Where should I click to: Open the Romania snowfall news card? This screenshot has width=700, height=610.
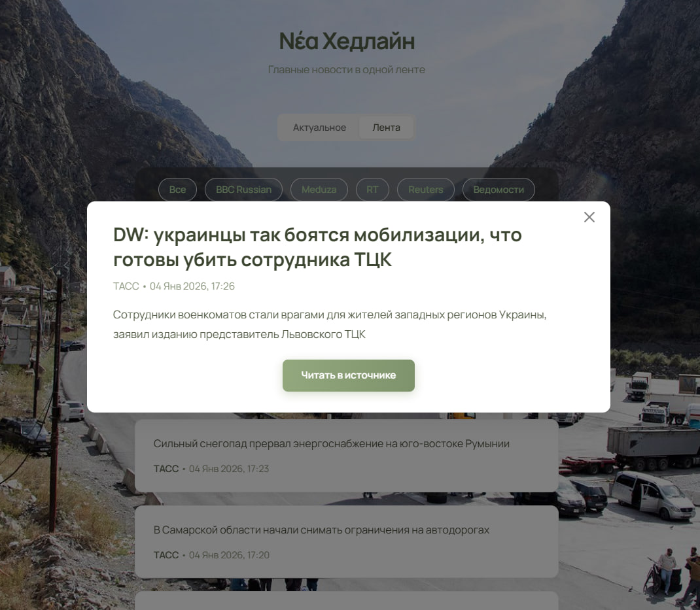pos(347,455)
